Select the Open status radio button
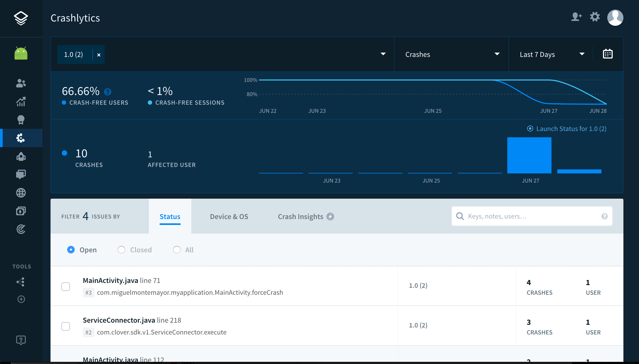The width and height of the screenshot is (639, 364). click(x=71, y=250)
